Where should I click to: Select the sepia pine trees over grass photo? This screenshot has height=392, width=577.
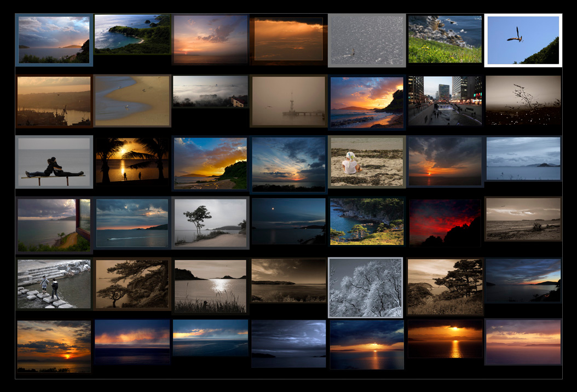tap(445, 287)
